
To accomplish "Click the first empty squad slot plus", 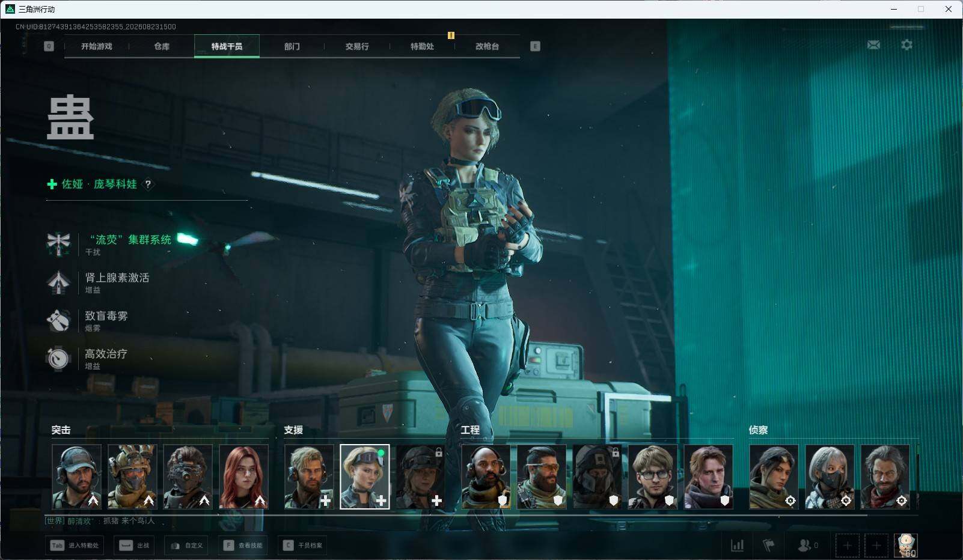I will (x=847, y=546).
